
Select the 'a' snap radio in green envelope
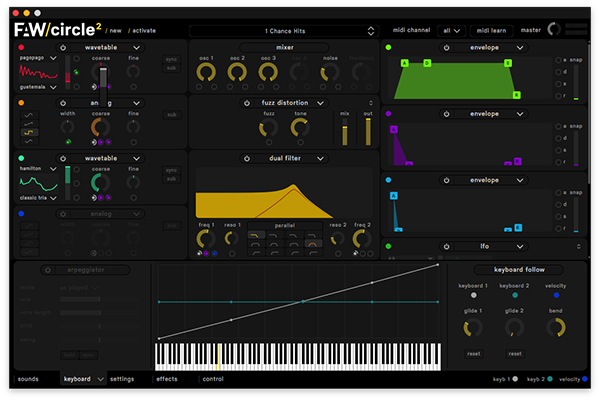[558, 60]
